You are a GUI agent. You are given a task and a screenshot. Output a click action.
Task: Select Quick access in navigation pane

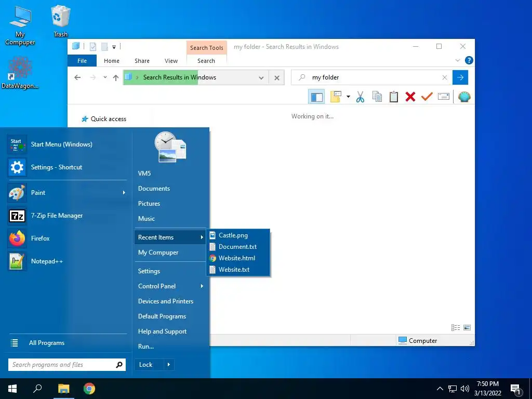click(104, 119)
